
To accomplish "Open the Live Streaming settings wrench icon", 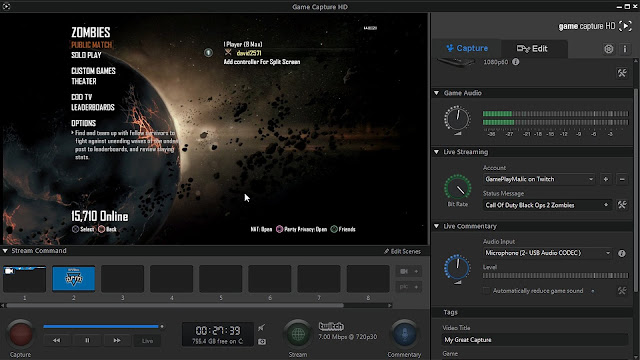I will 622,205.
